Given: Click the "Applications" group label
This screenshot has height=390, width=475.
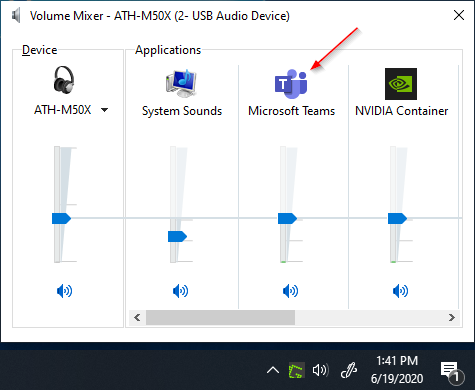Looking at the screenshot, I should tap(168, 50).
